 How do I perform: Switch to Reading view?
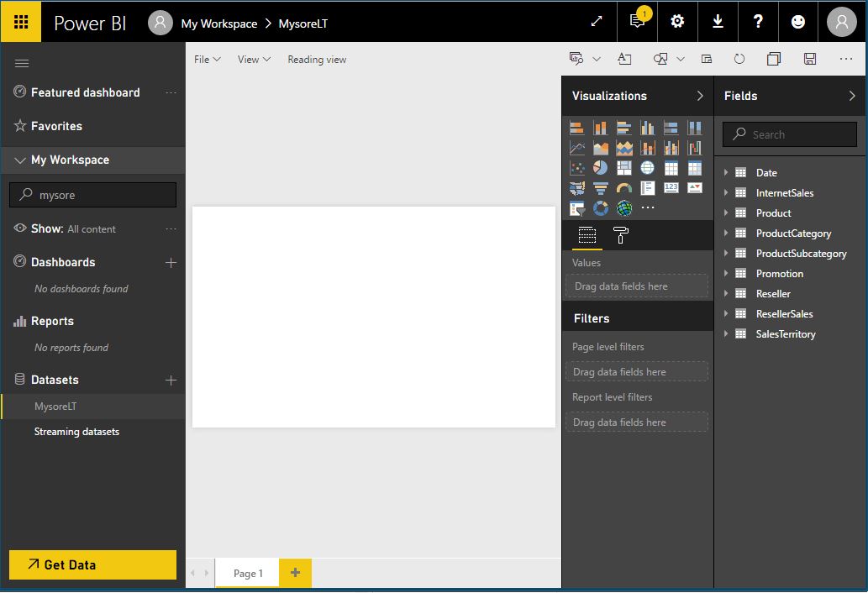[x=317, y=60]
